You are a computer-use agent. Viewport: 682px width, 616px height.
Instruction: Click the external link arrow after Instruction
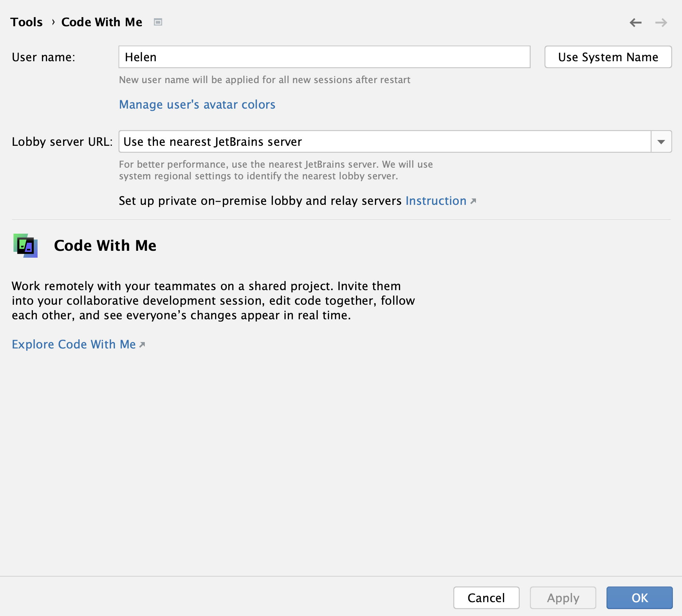474,201
